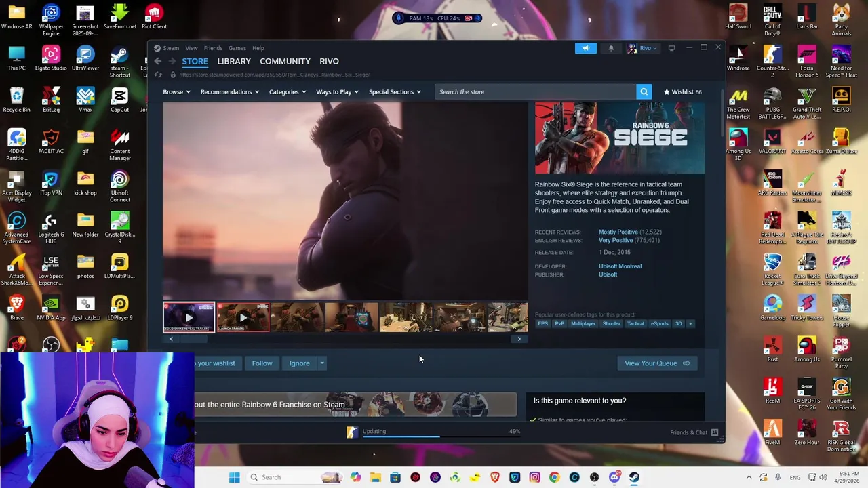Open the Help menu
The width and height of the screenshot is (868, 488).
tap(258, 48)
